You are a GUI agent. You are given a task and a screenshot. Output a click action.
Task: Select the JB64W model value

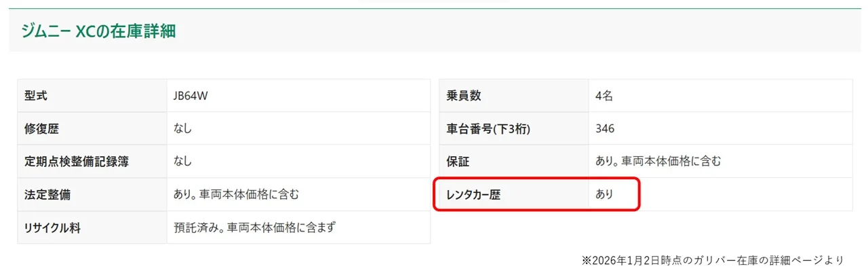click(191, 96)
